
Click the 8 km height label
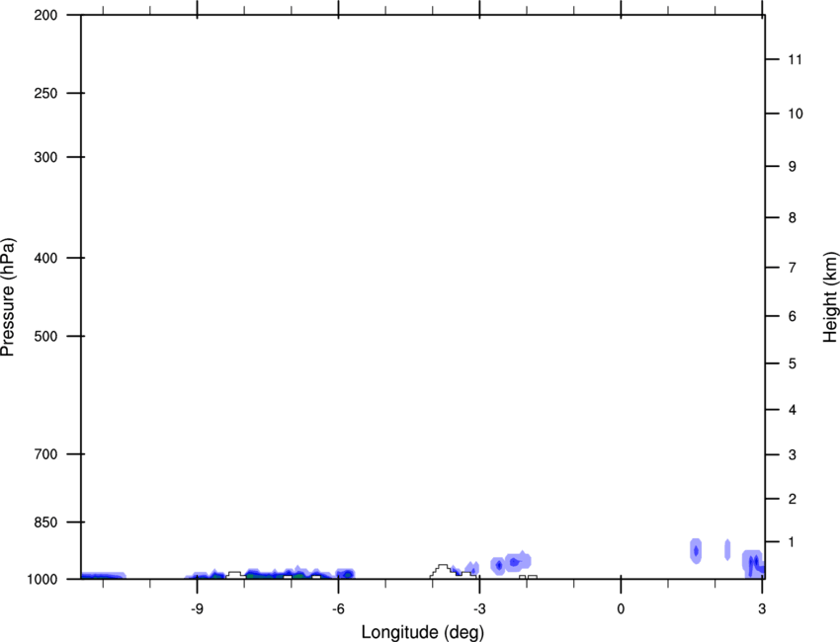pos(793,217)
